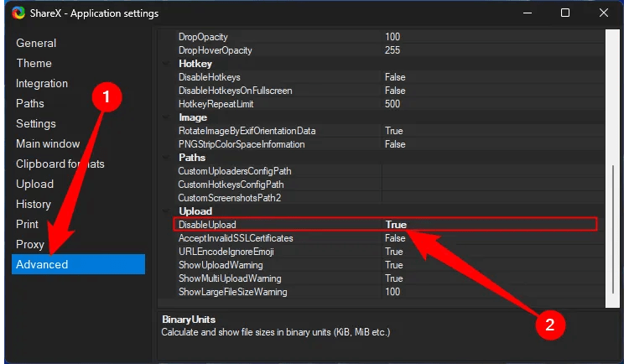Select the HotkeyRepeatLimit property name
629x364 pixels.
click(216, 104)
